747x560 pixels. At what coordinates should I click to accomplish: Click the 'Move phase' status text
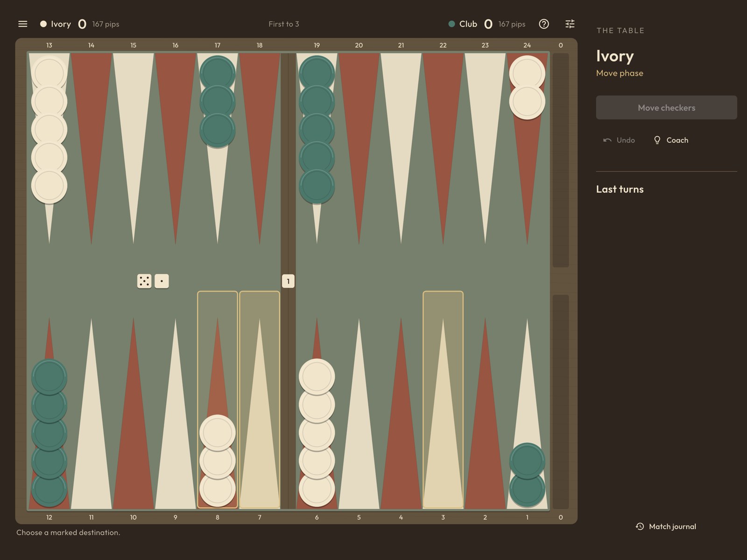click(x=620, y=73)
